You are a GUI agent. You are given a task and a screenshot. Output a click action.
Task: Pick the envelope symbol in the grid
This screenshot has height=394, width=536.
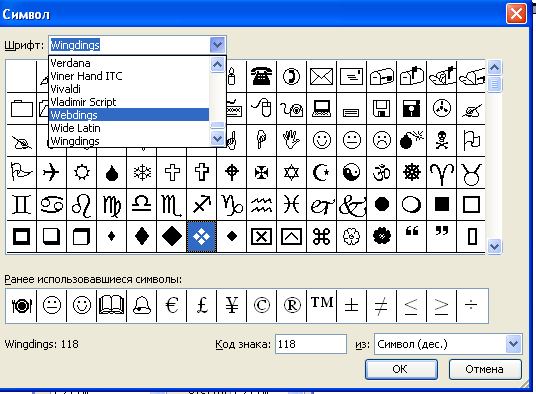click(321, 76)
